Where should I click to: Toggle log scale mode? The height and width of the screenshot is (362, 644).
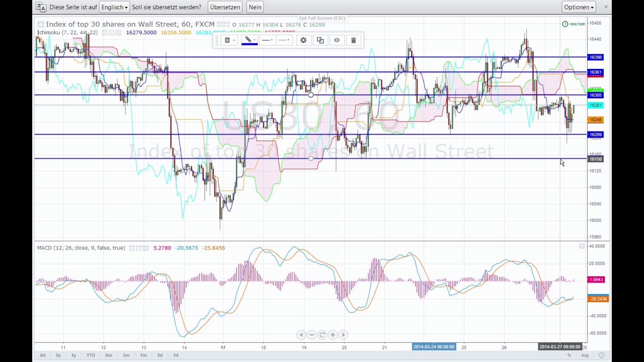click(x=585, y=355)
